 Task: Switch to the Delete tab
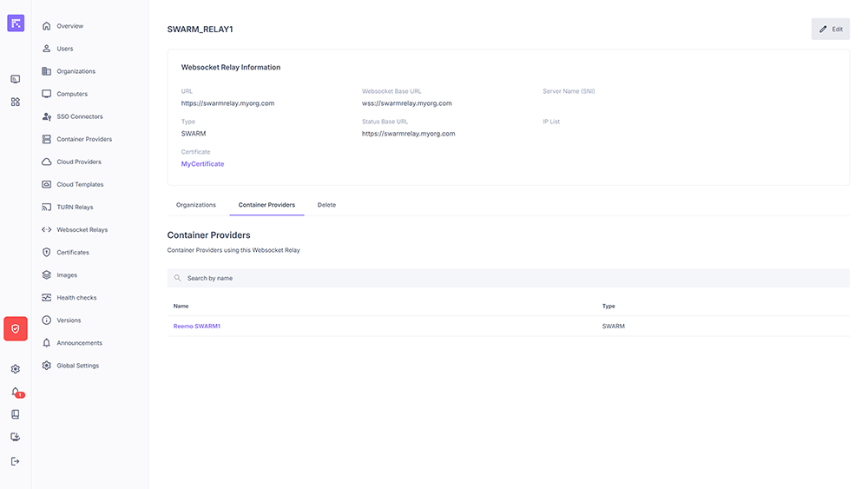coord(326,205)
